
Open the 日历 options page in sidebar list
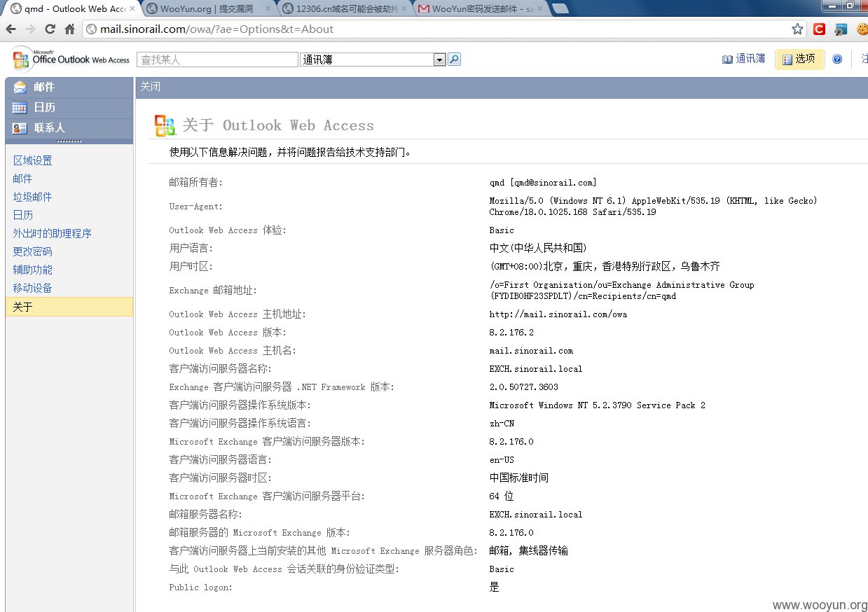(x=22, y=215)
